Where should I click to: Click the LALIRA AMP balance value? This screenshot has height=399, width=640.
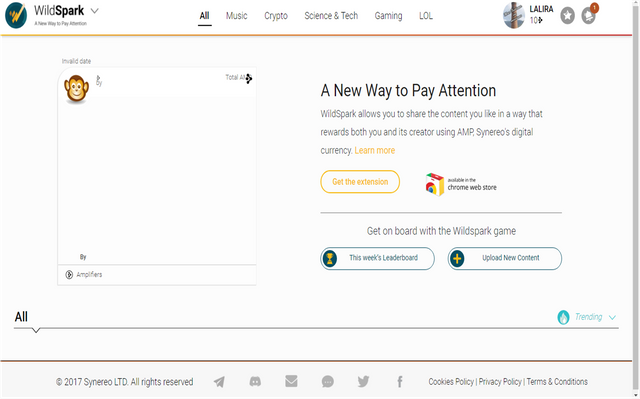coord(536,20)
